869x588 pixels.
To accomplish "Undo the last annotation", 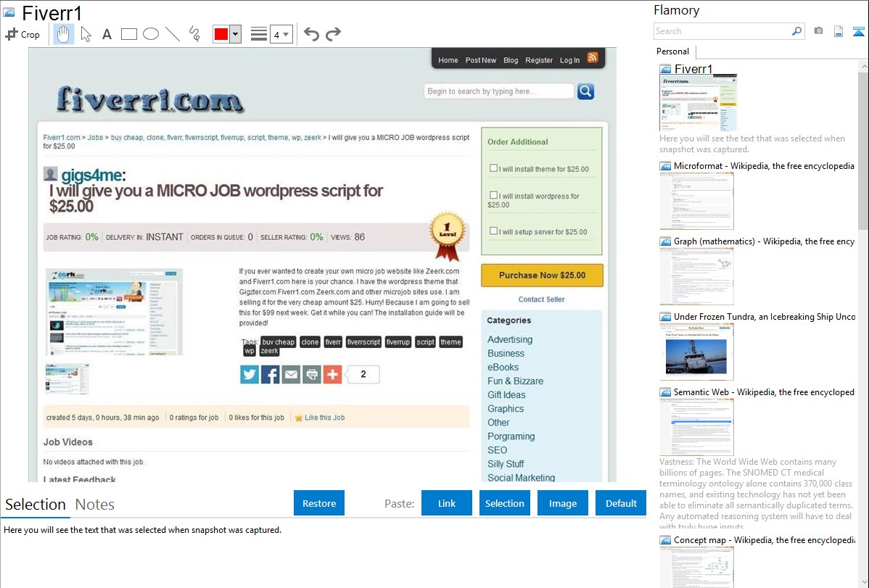I will pyautogui.click(x=311, y=34).
